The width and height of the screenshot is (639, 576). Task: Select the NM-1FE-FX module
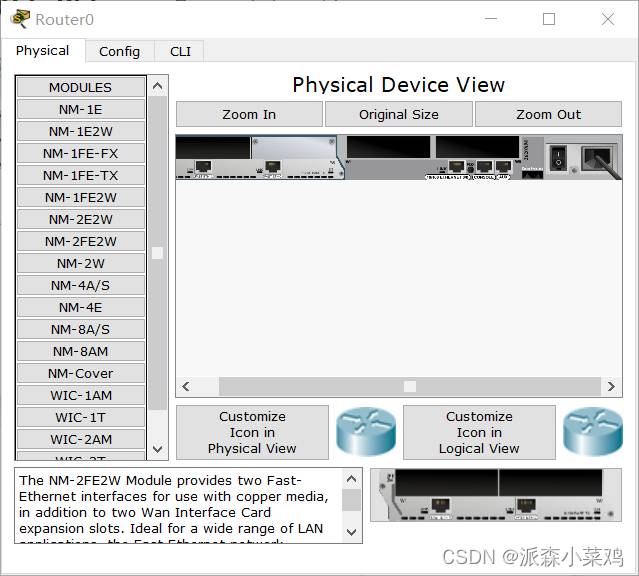click(x=81, y=153)
